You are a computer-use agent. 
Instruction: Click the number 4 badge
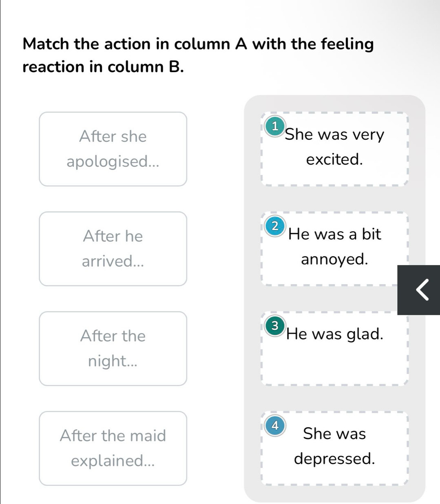pos(275,426)
